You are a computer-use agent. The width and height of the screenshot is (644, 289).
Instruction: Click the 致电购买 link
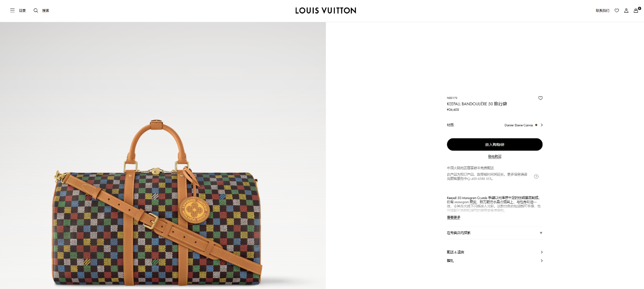pos(494,157)
